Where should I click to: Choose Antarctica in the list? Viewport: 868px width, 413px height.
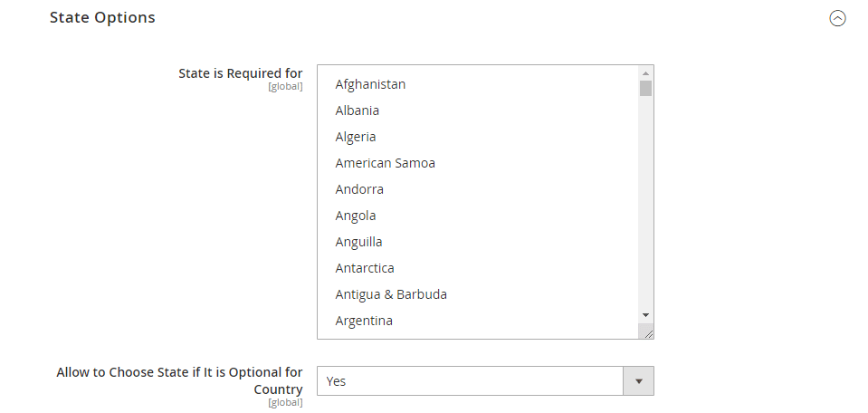pos(364,268)
